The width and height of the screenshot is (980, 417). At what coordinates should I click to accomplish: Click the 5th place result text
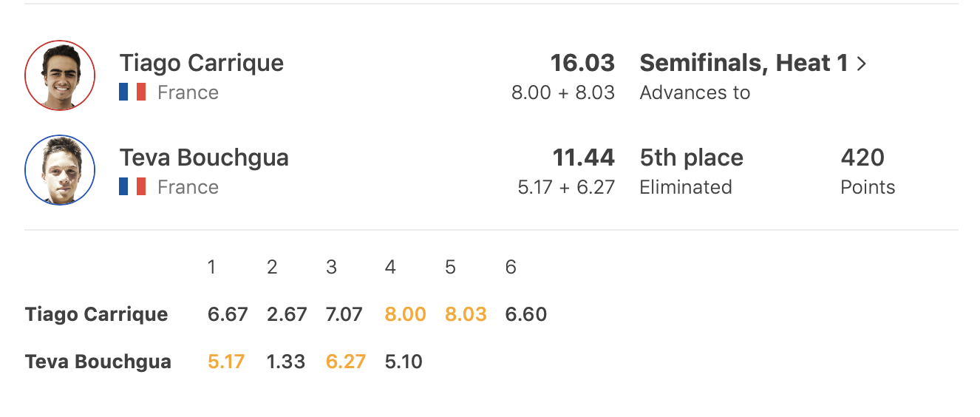[691, 157]
